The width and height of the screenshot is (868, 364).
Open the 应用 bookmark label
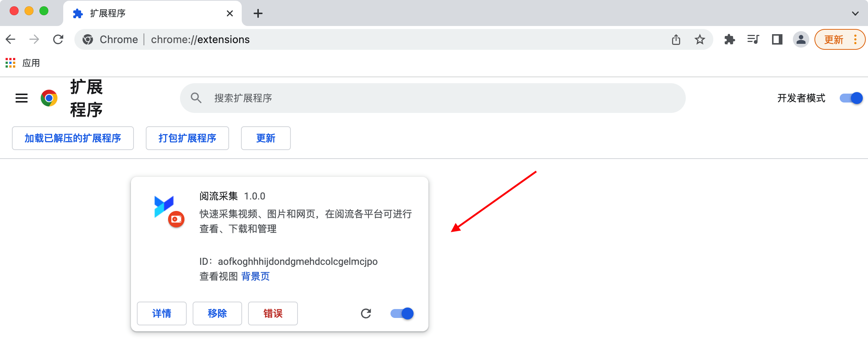coord(31,63)
